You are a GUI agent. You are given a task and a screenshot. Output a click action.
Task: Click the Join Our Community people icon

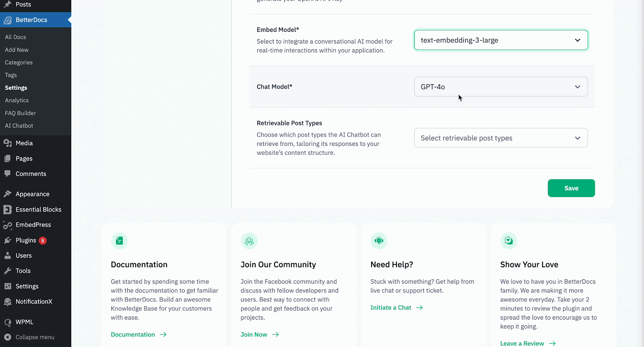point(249,241)
